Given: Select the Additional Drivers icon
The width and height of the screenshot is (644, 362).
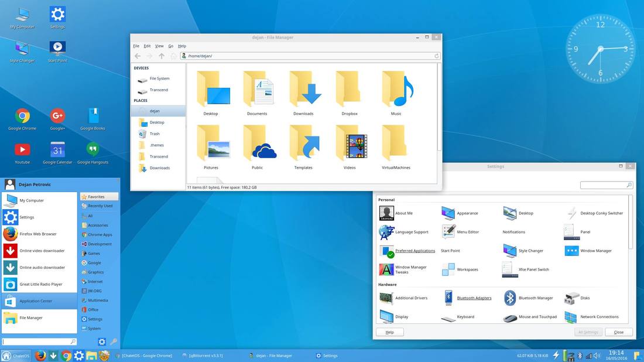Looking at the screenshot, I should point(386,298).
